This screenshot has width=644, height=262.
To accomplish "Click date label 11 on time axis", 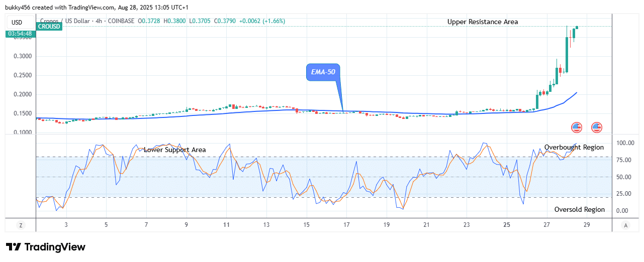I will click(x=227, y=225).
